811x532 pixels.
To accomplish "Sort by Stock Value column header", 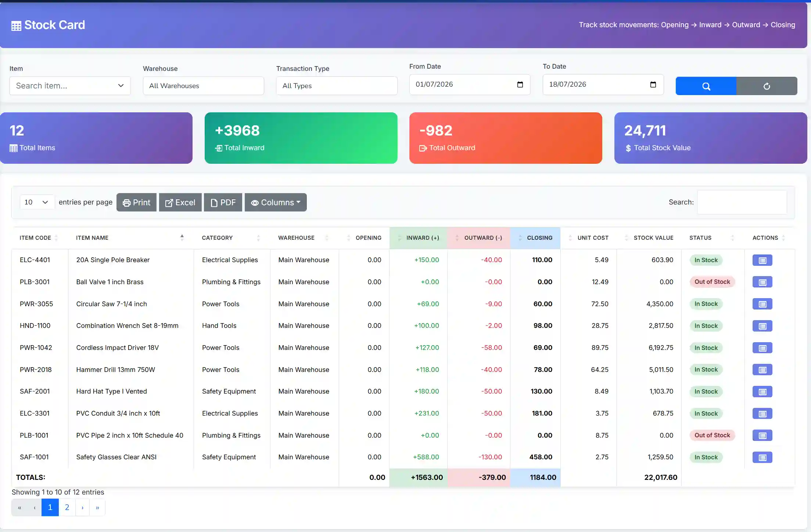I will coord(649,238).
